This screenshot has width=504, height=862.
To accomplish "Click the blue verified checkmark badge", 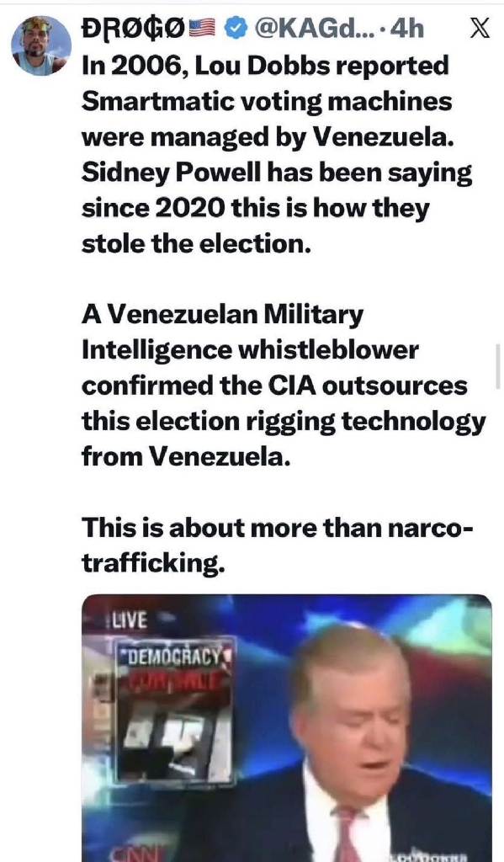I will click(x=237, y=29).
